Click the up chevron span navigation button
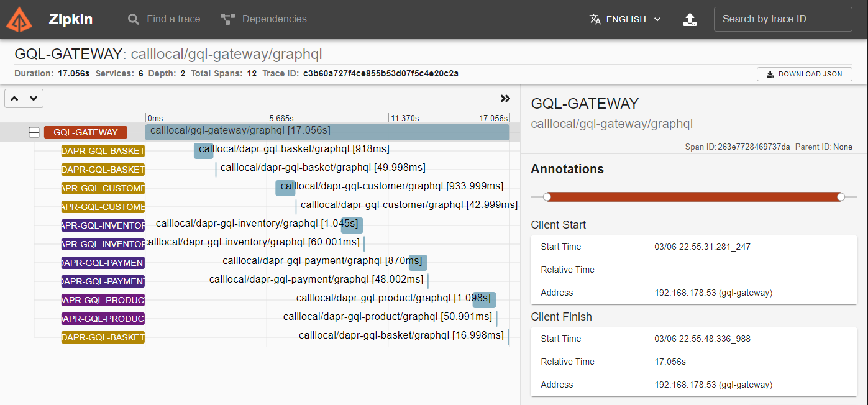This screenshot has height=405, width=868. click(14, 98)
